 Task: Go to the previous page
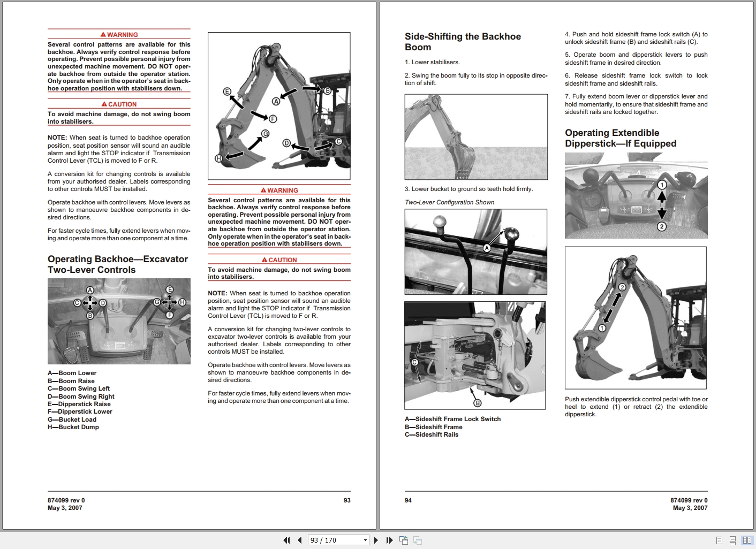300,540
